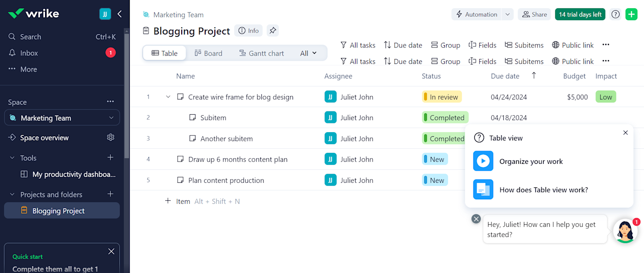Viewport: 644px width, 273px height.
Task: Click task icon beside Another subitem
Action: click(193, 139)
